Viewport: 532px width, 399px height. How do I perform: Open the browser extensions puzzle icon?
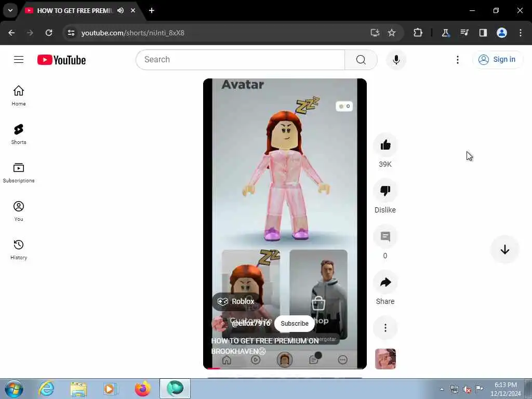pos(418,33)
